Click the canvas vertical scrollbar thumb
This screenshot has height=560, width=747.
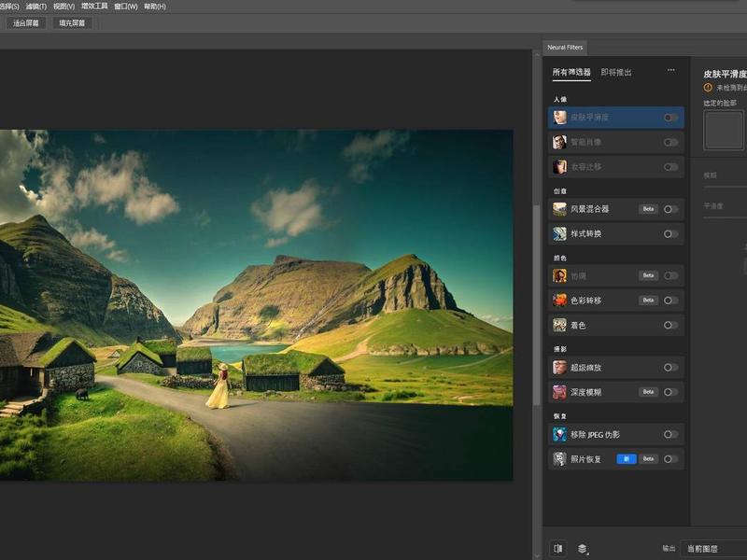tap(536, 305)
